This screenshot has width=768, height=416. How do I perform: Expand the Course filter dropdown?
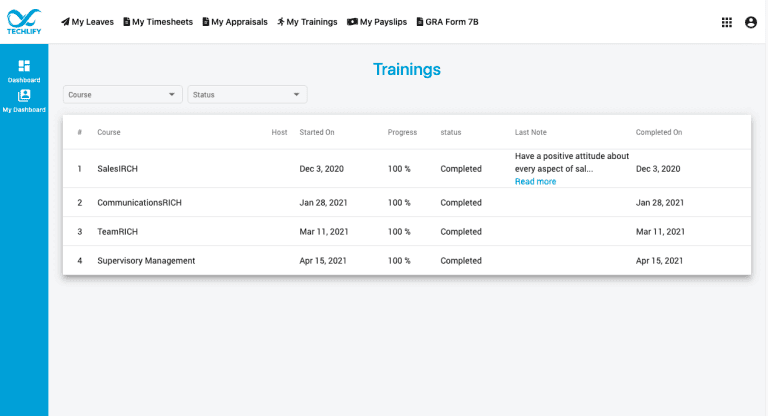click(122, 95)
